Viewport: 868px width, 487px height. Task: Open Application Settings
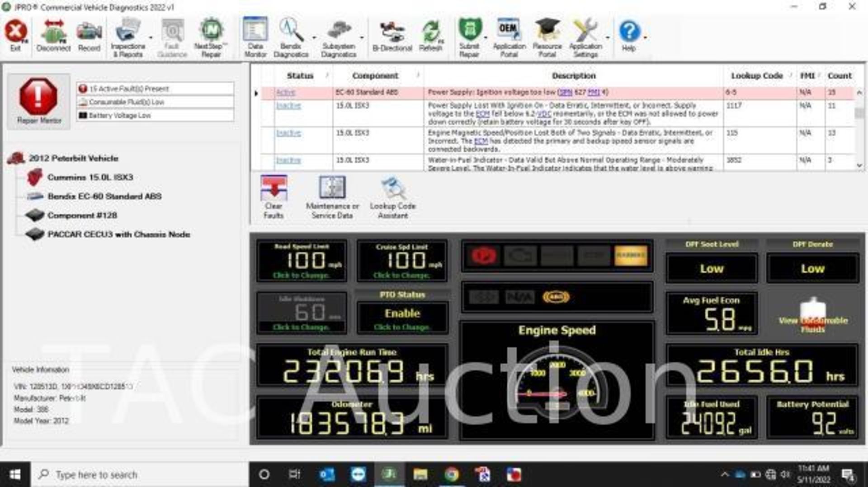coord(585,38)
